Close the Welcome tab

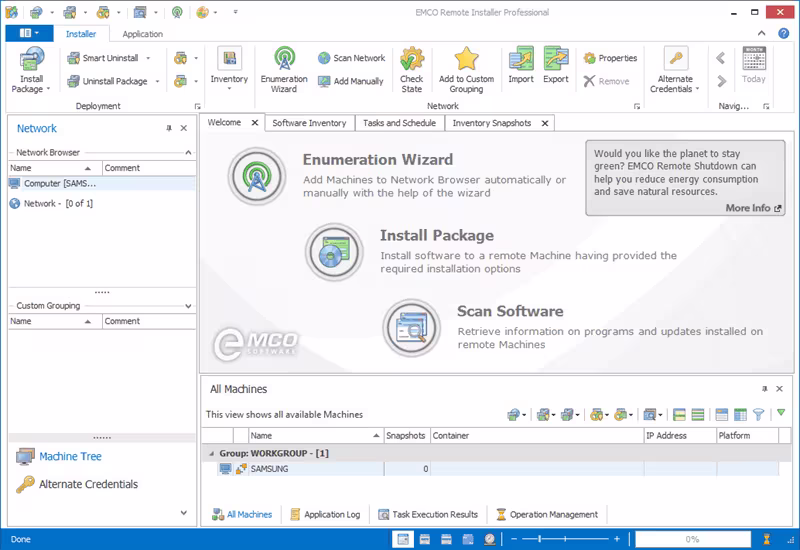(x=255, y=122)
